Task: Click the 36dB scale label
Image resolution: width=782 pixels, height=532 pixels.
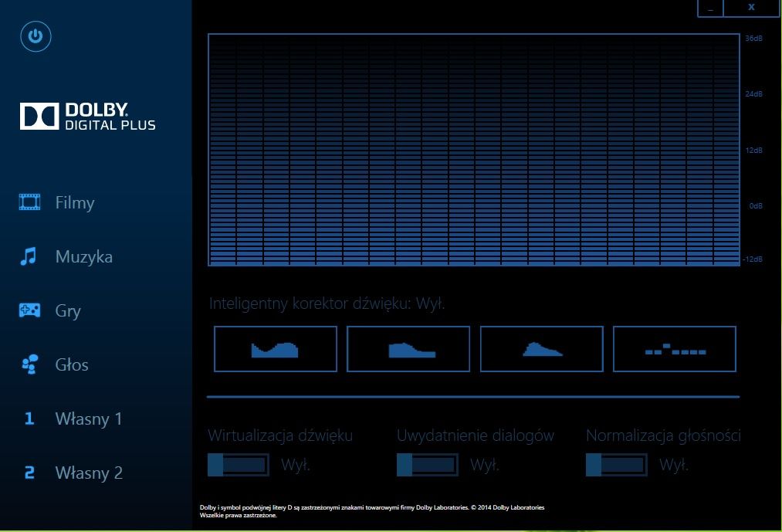Action: (x=753, y=39)
